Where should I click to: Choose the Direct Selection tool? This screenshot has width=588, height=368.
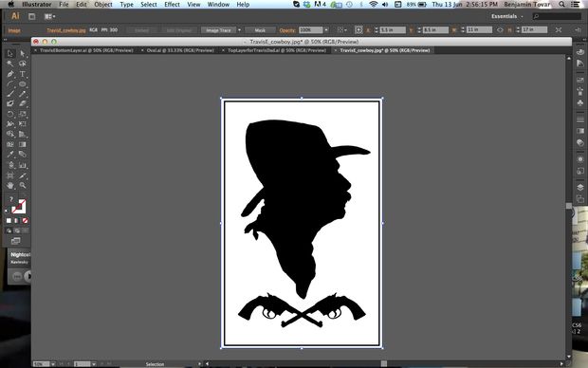[23, 54]
